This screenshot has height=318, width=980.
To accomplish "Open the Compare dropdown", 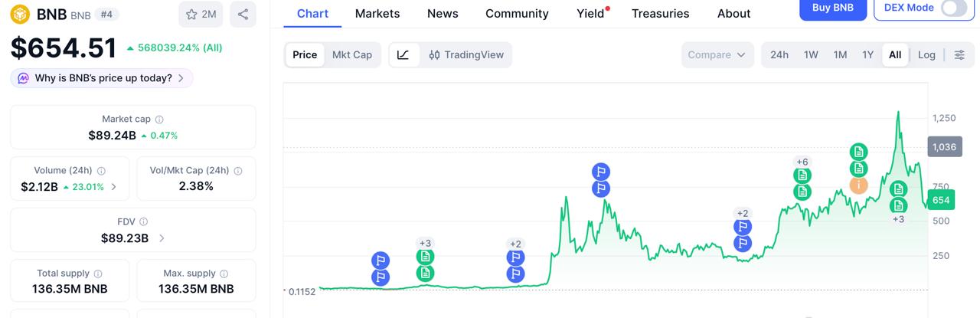I will point(716,54).
